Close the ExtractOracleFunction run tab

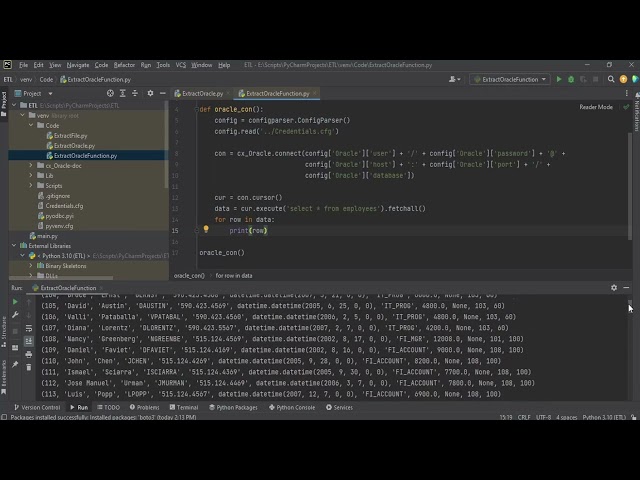tap(101, 288)
